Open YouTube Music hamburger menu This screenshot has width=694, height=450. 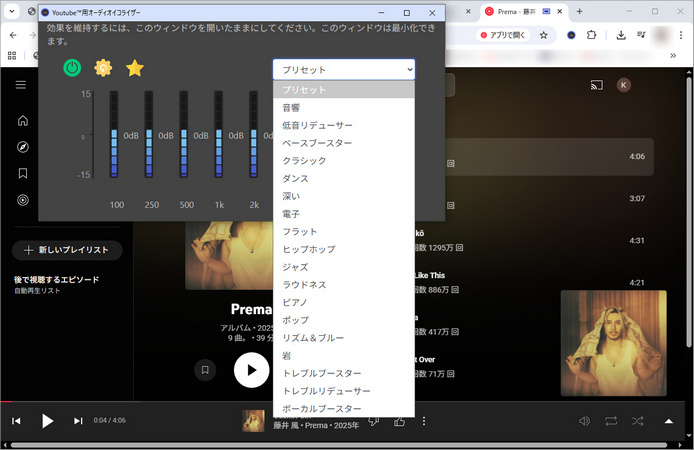[21, 85]
